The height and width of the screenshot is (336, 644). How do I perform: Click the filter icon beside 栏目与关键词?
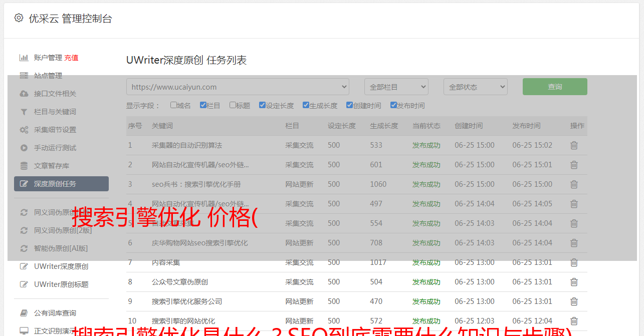(24, 112)
